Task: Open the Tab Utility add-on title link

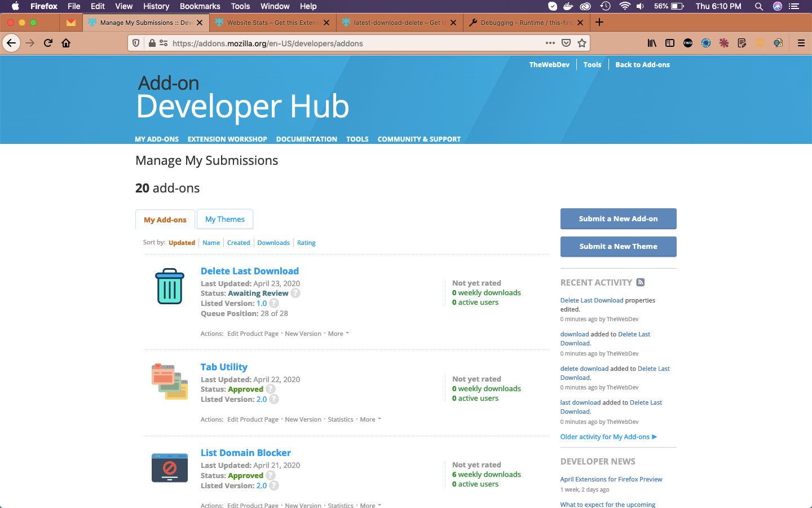Action: 224,367
